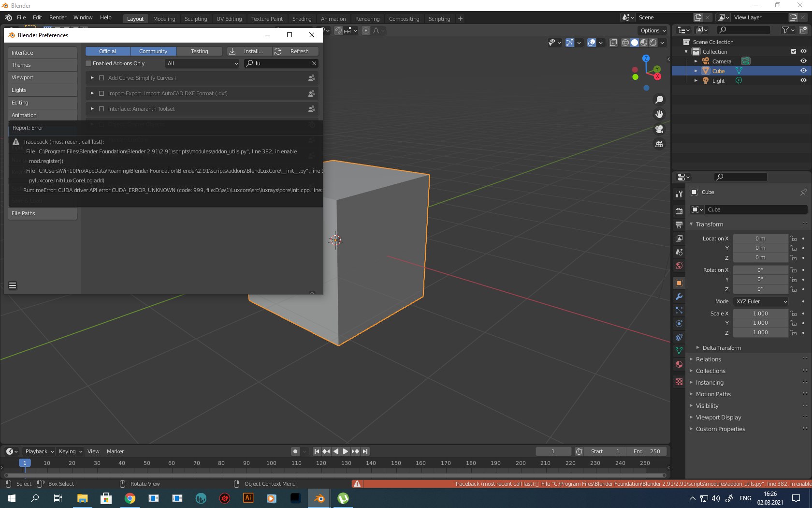The width and height of the screenshot is (812, 508).
Task: Open the Modifier properties wrench tab
Action: click(679, 297)
